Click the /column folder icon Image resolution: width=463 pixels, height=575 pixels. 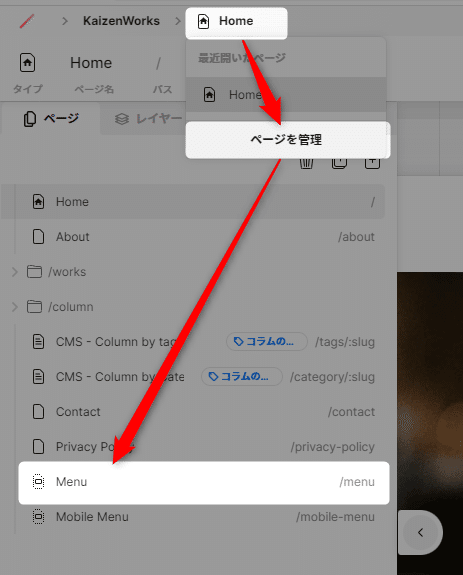coord(34,307)
